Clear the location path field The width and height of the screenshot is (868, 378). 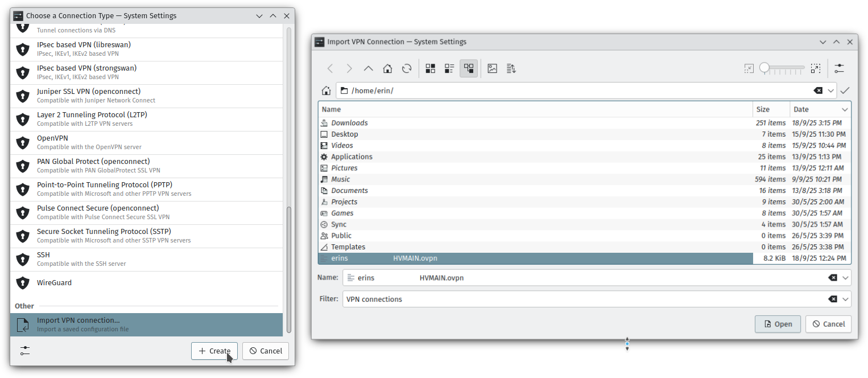[817, 91]
